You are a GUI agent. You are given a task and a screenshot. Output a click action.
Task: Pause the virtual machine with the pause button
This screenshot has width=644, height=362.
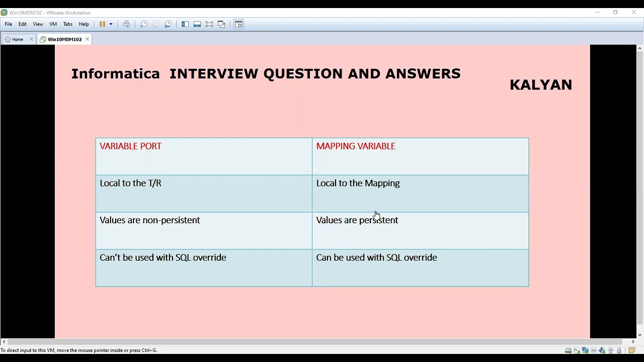point(102,24)
